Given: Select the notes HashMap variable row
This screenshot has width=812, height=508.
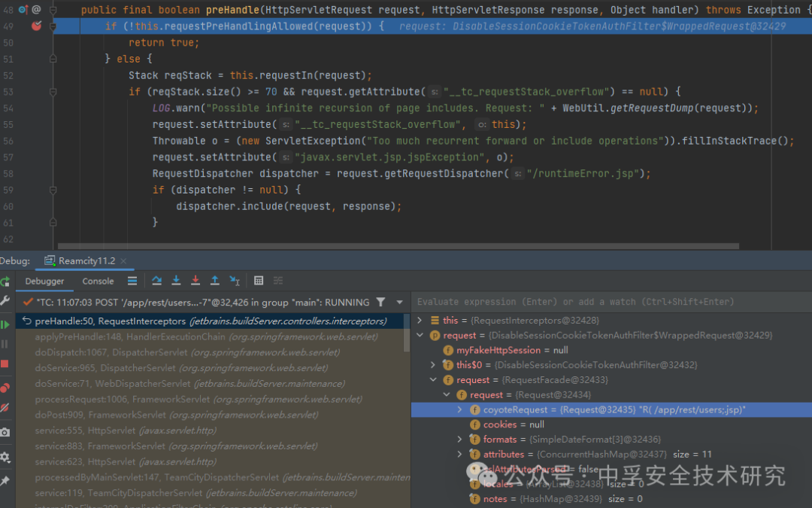Looking at the screenshot, I should pyautogui.click(x=611, y=499).
